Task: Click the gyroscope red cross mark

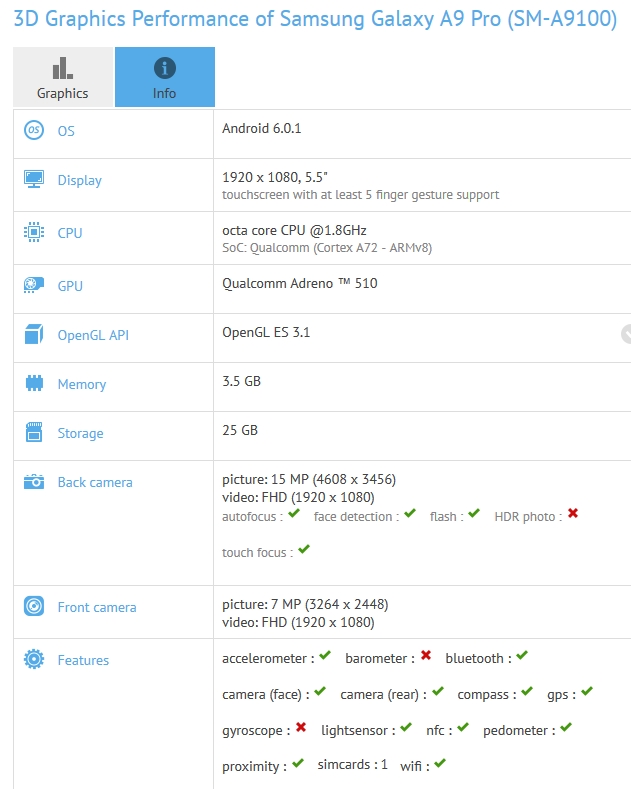Action: [301, 727]
